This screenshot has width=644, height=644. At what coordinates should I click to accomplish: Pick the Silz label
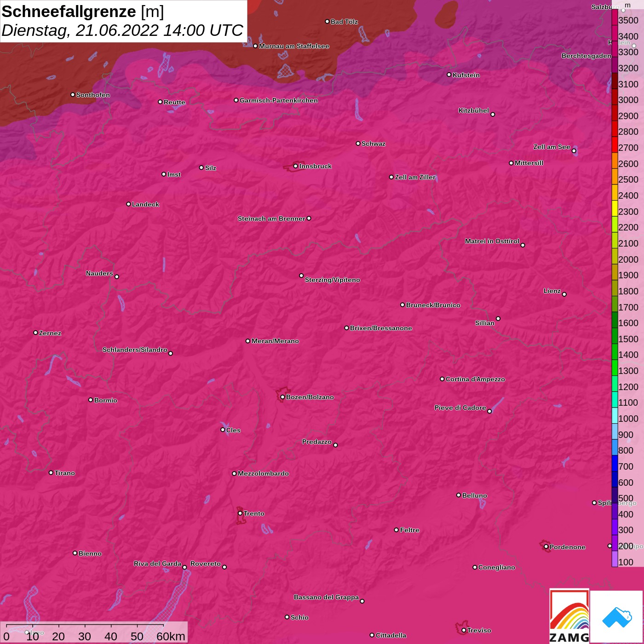[210, 168]
